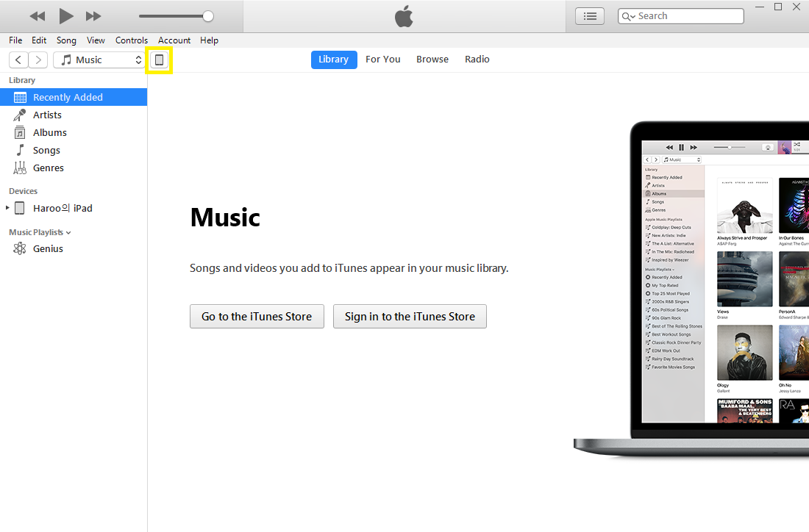Click Sign in to the iTunes Store
Screen dimensions: 809x532
(410, 316)
